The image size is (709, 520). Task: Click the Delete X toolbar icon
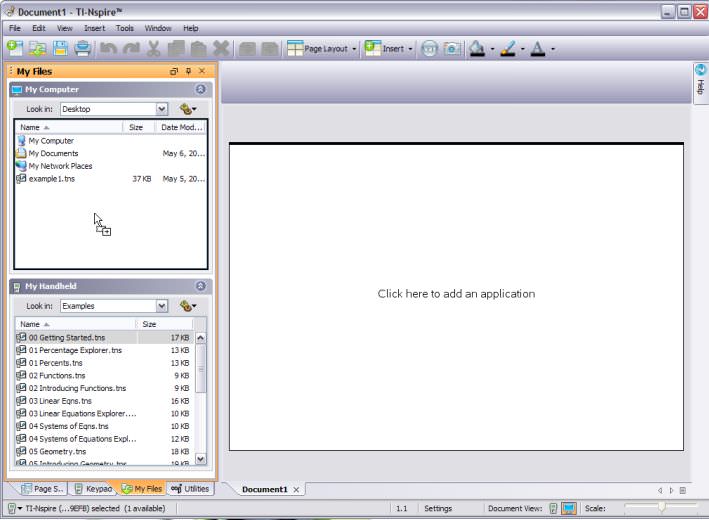point(221,48)
